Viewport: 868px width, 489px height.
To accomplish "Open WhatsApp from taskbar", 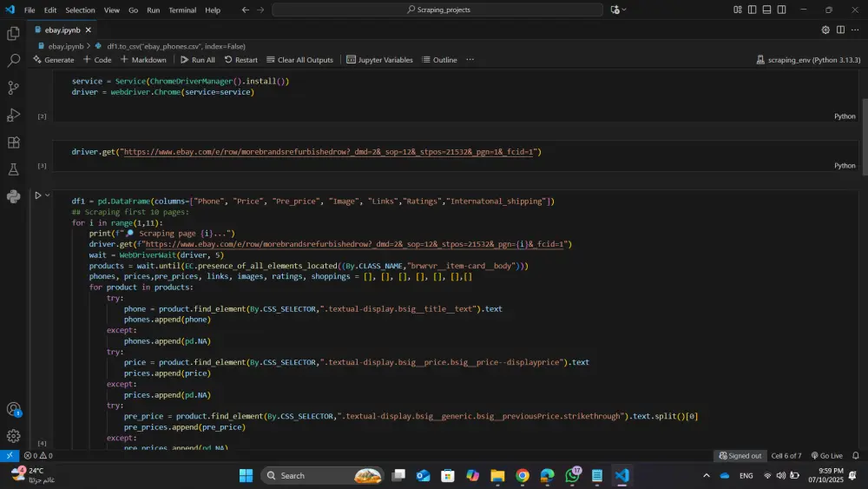I will (572, 475).
